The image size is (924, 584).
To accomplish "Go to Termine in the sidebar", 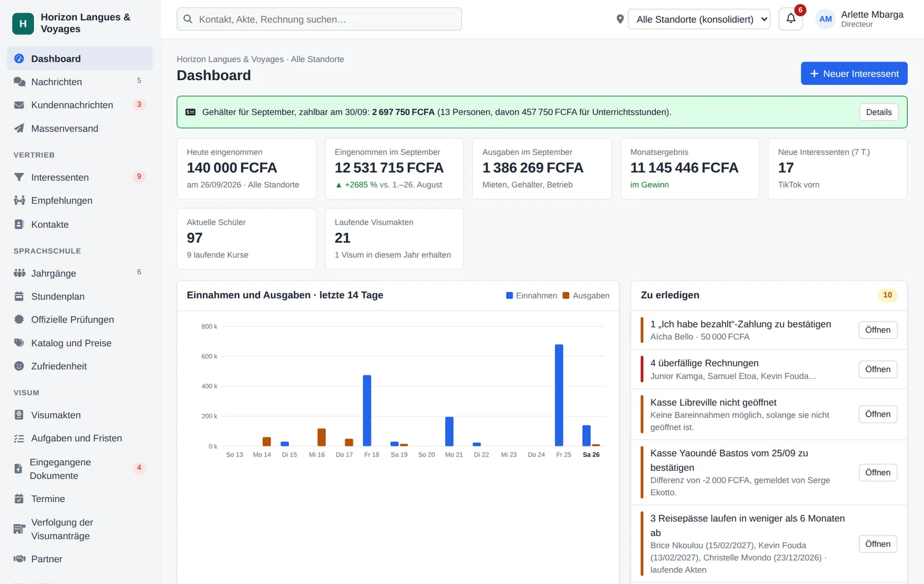I will point(80,499).
